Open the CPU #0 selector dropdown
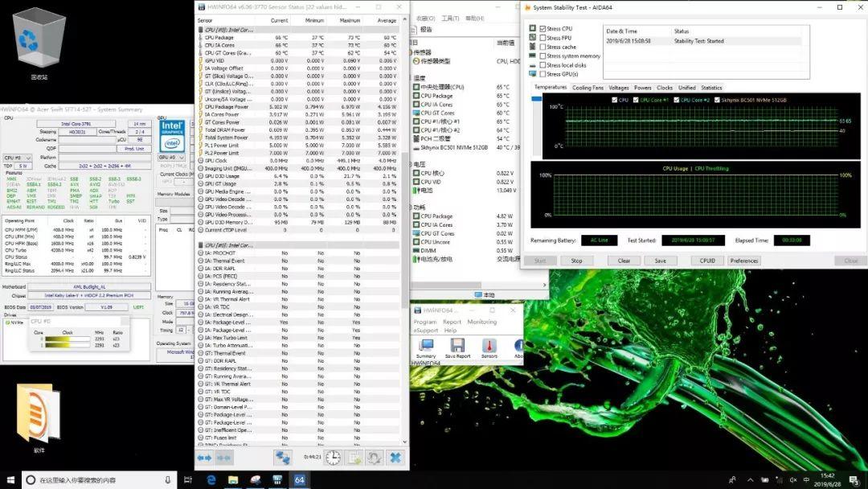 coord(18,158)
